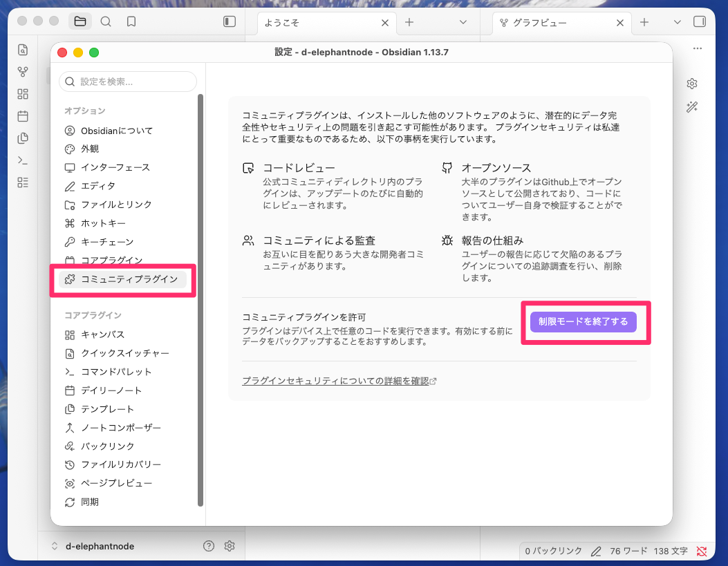
Task: Click 76 ワード count in status bar
Action: pyautogui.click(x=628, y=551)
